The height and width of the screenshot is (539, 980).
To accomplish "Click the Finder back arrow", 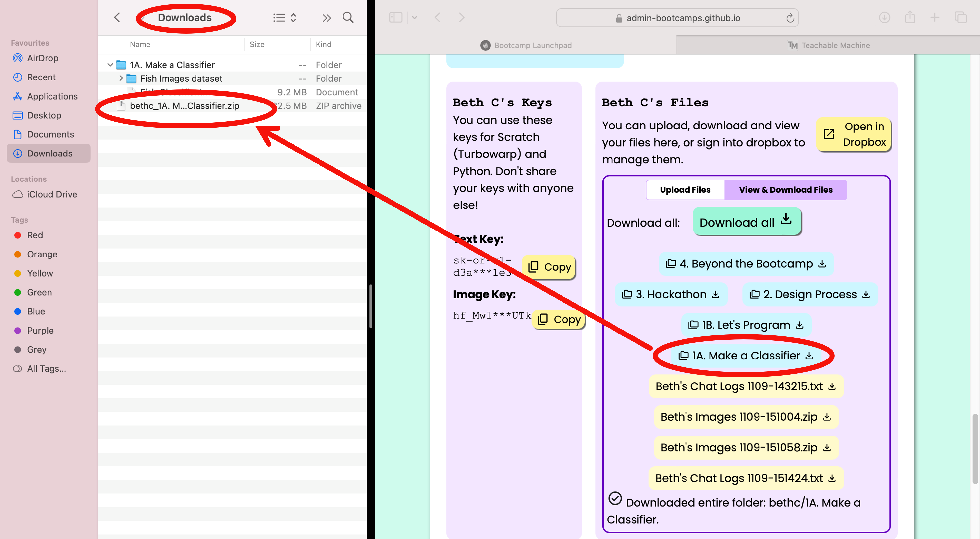I will [x=117, y=18].
